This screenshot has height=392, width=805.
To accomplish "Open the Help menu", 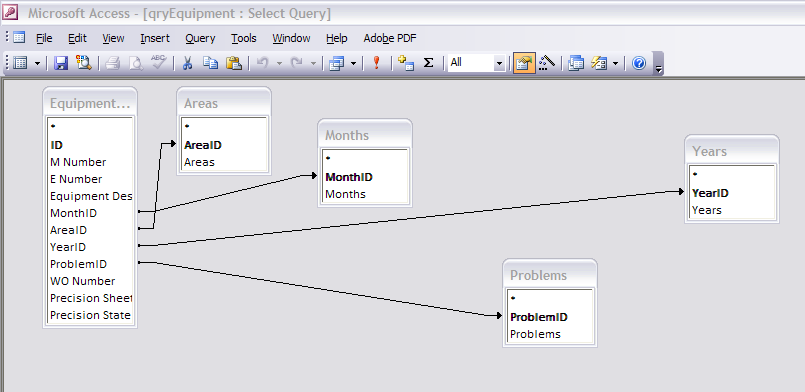I will pyautogui.click(x=336, y=38).
